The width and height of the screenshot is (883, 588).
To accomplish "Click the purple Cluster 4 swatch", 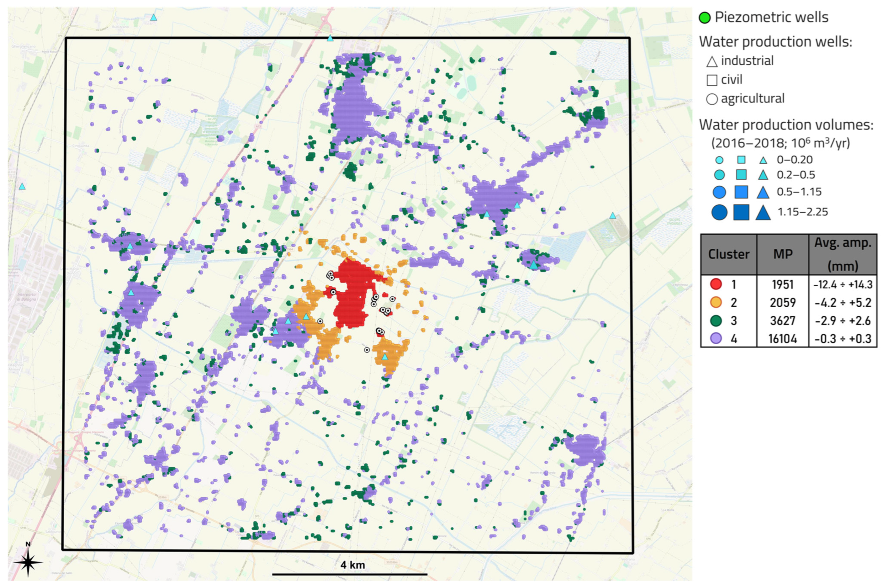I will (716, 339).
